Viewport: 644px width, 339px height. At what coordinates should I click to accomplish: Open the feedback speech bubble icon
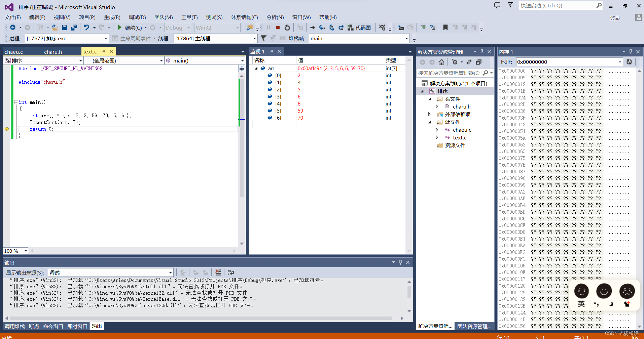point(497,5)
